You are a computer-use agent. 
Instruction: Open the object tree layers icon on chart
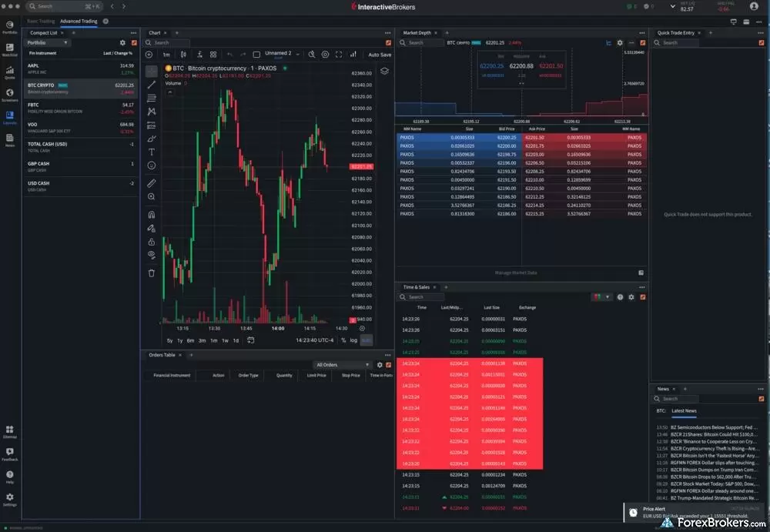point(384,72)
